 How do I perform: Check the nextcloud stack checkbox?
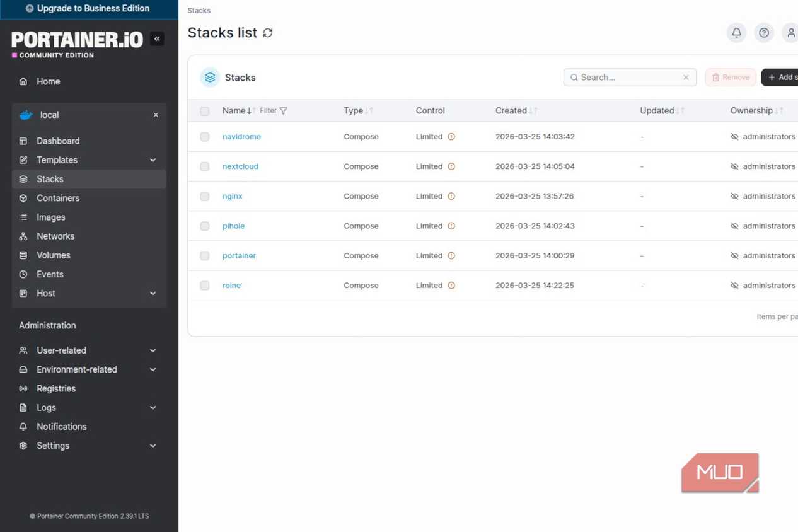tap(204, 166)
